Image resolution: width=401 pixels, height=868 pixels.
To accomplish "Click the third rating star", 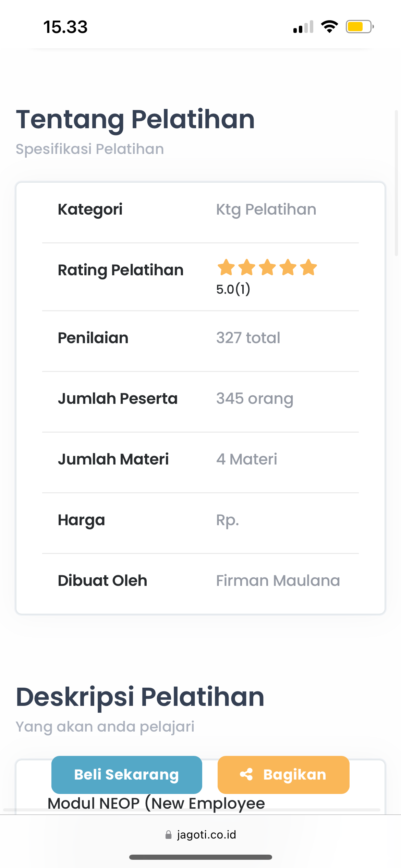I will tap(267, 267).
